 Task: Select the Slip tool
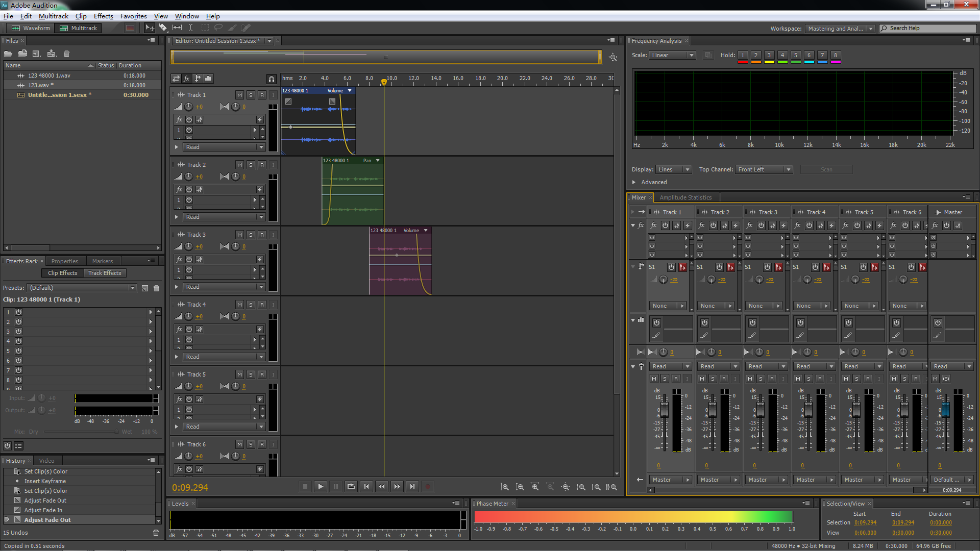[x=177, y=28]
